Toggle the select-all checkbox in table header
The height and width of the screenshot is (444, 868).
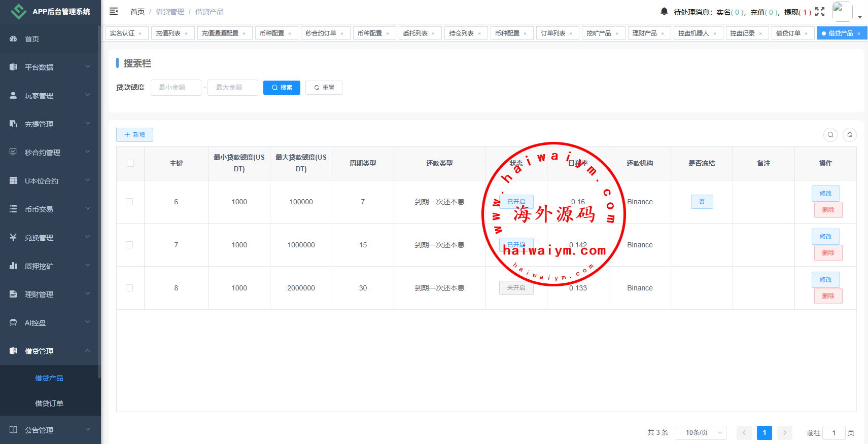tap(130, 163)
